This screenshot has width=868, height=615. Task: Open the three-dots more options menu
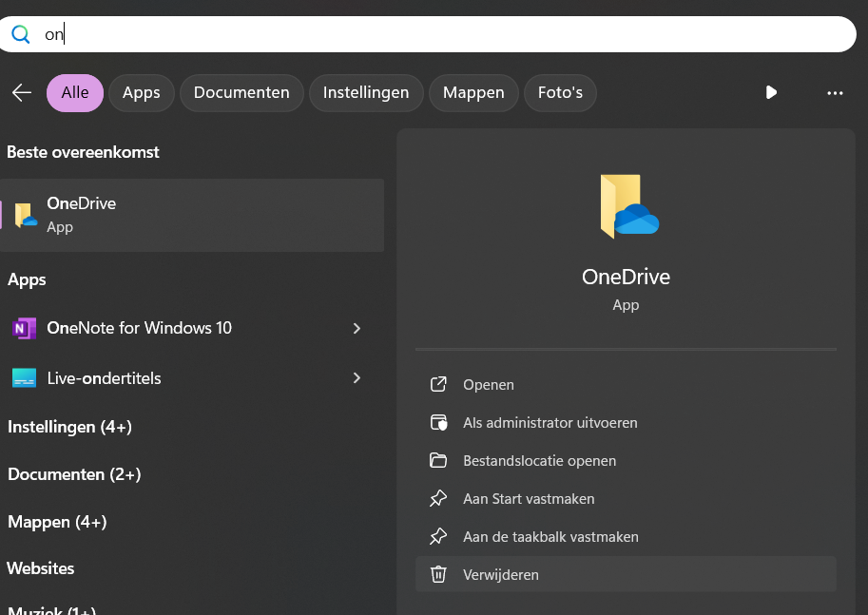pos(835,92)
